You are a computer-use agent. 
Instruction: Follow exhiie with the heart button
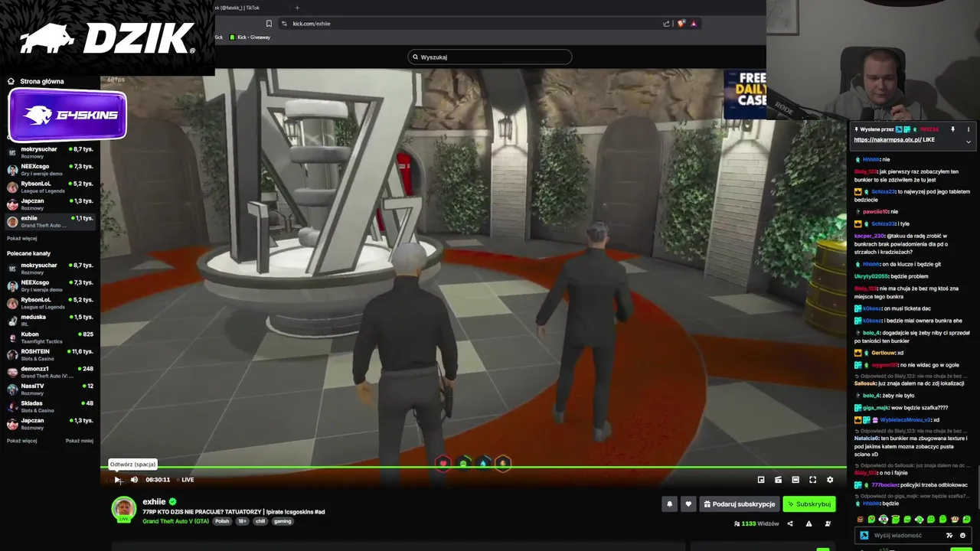(688, 504)
